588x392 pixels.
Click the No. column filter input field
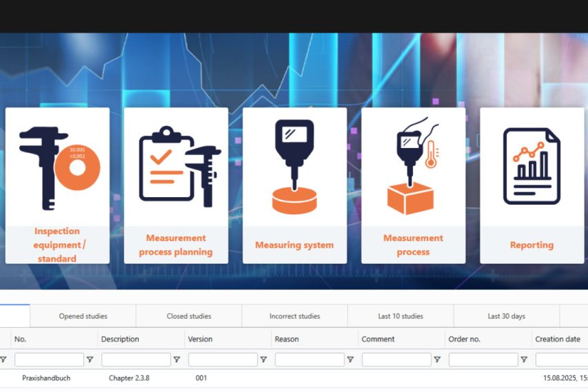[x=49, y=360]
